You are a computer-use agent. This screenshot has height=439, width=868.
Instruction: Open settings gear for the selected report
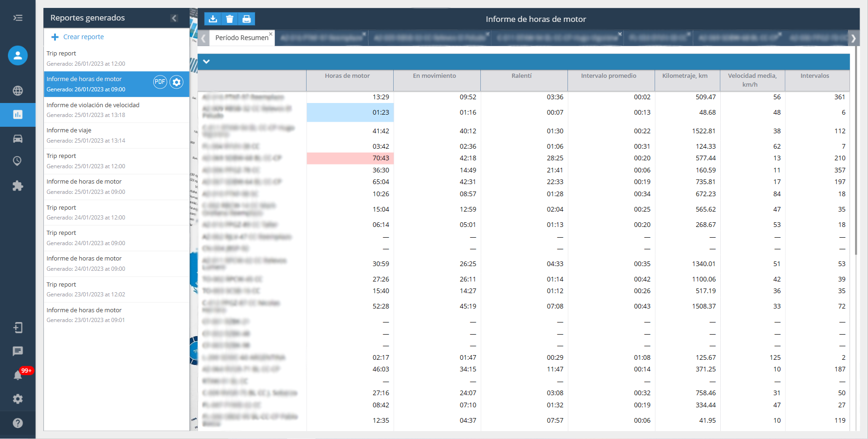pyautogui.click(x=176, y=82)
